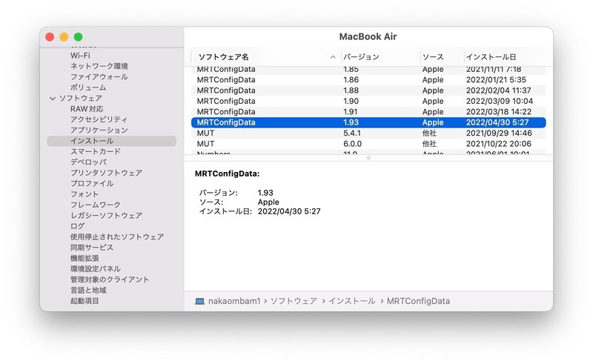This screenshot has width=593, height=364.
Task: Open 使用停止されたソフトウェア sidebar item
Action: click(x=117, y=237)
